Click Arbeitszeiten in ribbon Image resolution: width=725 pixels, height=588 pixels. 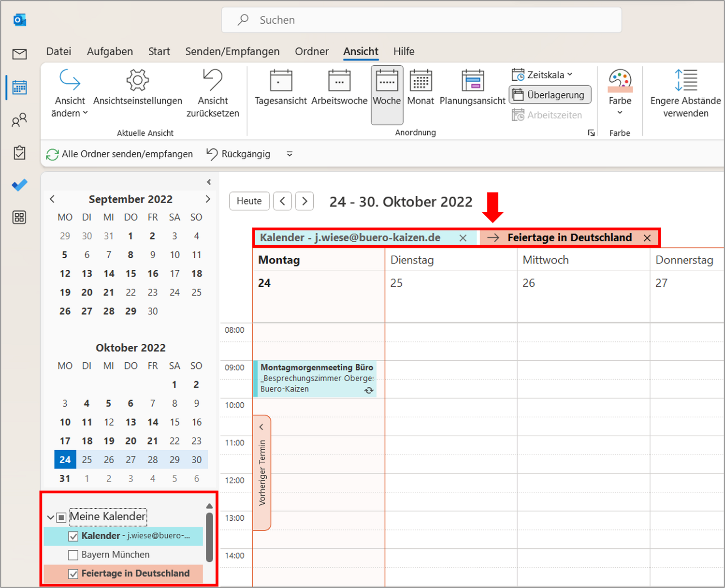click(x=547, y=115)
